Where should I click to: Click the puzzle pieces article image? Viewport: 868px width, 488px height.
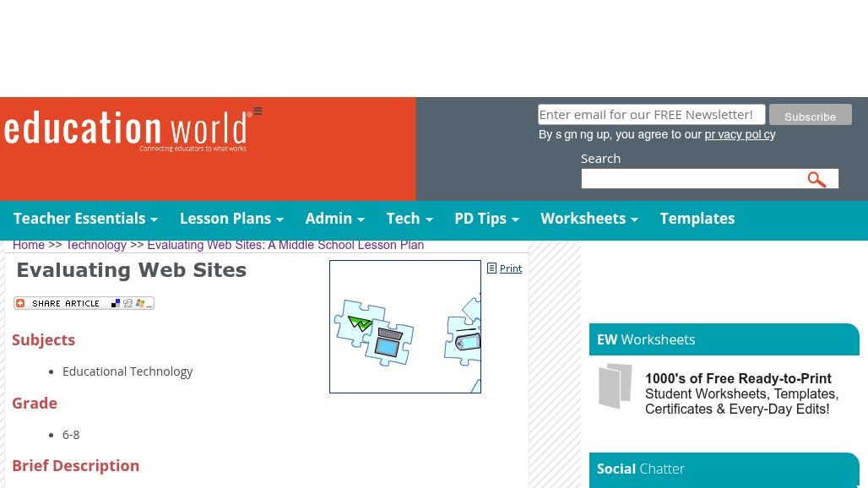[405, 327]
